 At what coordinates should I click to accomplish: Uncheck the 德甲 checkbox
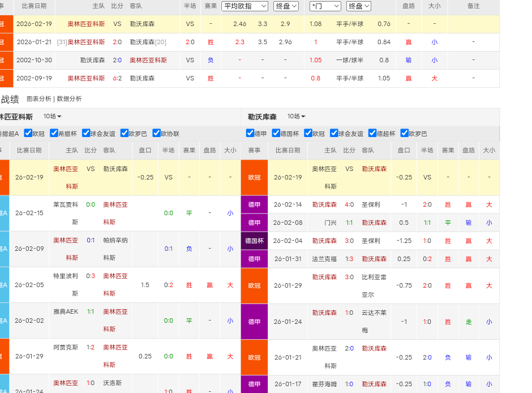[x=250, y=133]
